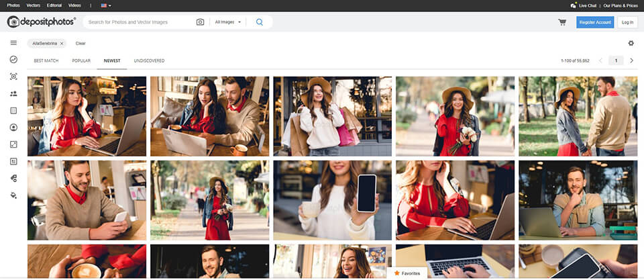This screenshot has height=280, width=644.
Task: Switch to the Undiscovered tab
Action: (x=149, y=60)
